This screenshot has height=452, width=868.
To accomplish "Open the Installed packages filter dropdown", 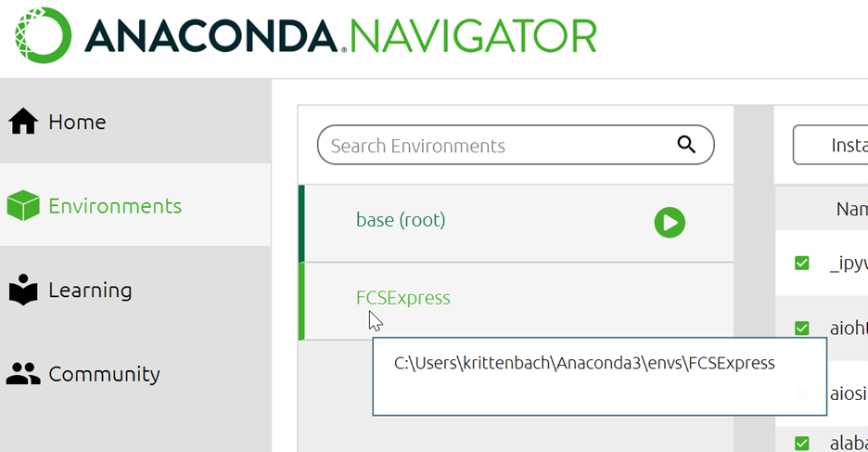I will coord(830,146).
